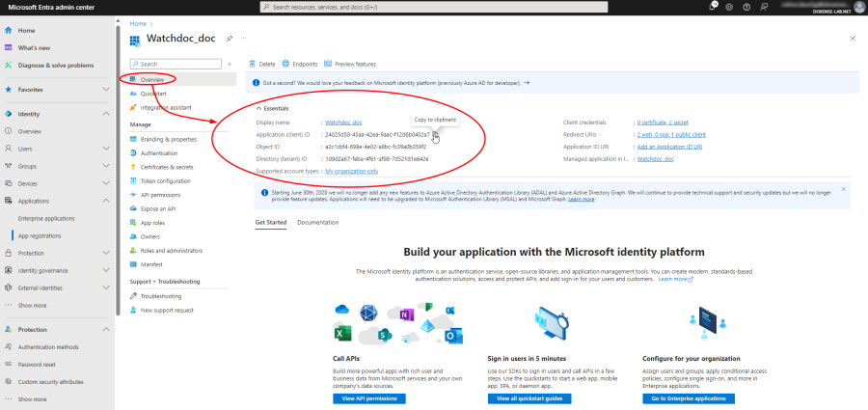Collapse the Applications section in sidebar
This screenshot has height=410, width=868.
coord(106,201)
